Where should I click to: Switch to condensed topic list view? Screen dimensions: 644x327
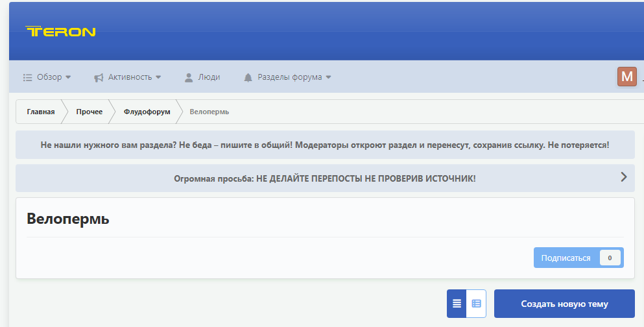click(x=457, y=304)
